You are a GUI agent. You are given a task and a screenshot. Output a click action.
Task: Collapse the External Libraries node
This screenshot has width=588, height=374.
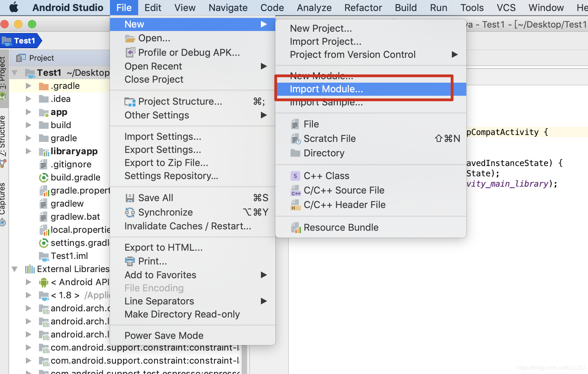tap(15, 269)
